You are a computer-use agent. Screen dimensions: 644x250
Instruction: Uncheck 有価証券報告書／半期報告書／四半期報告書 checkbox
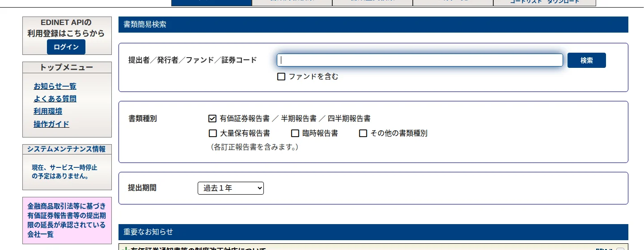(x=212, y=119)
